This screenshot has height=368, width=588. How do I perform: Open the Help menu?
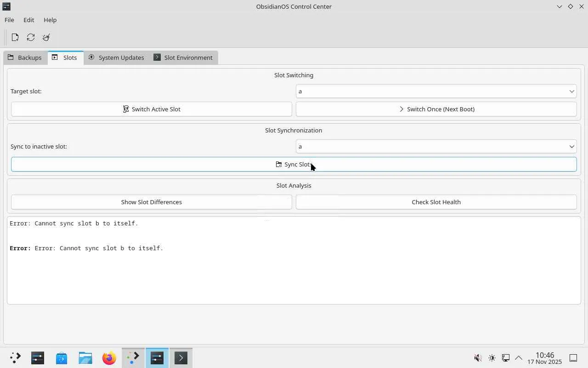[x=50, y=20]
